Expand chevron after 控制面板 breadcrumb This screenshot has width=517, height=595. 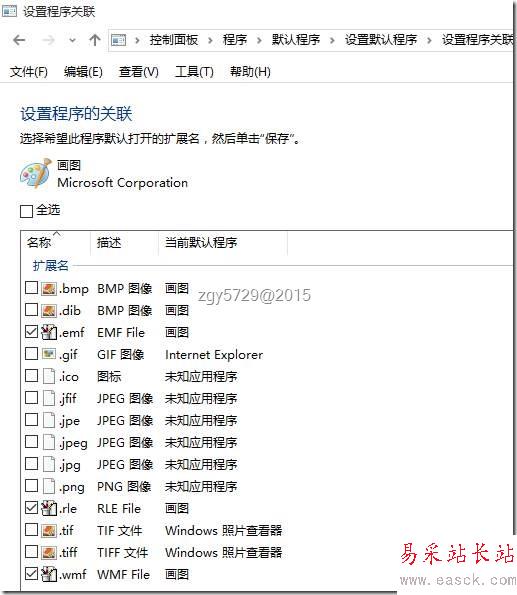pyautogui.click(x=210, y=40)
